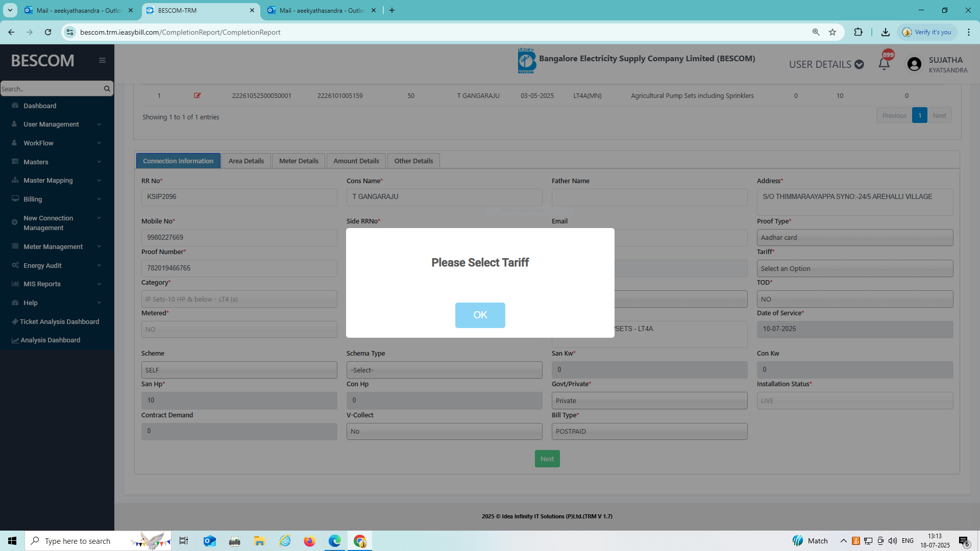
Task: Open the Bill Type POSTPAID dropdown
Action: click(x=650, y=431)
